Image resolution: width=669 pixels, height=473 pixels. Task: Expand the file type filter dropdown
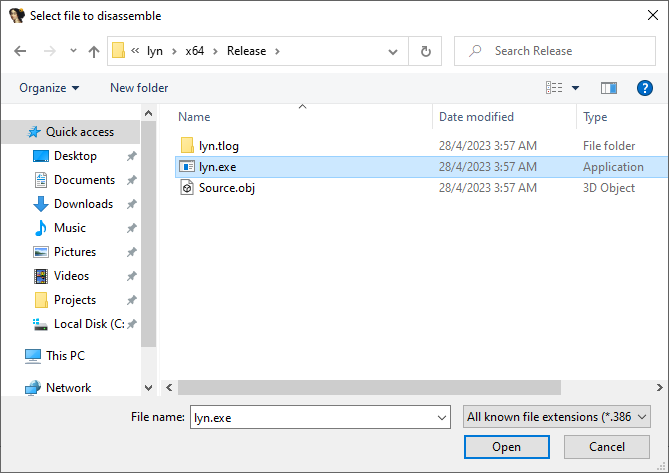[557, 416]
